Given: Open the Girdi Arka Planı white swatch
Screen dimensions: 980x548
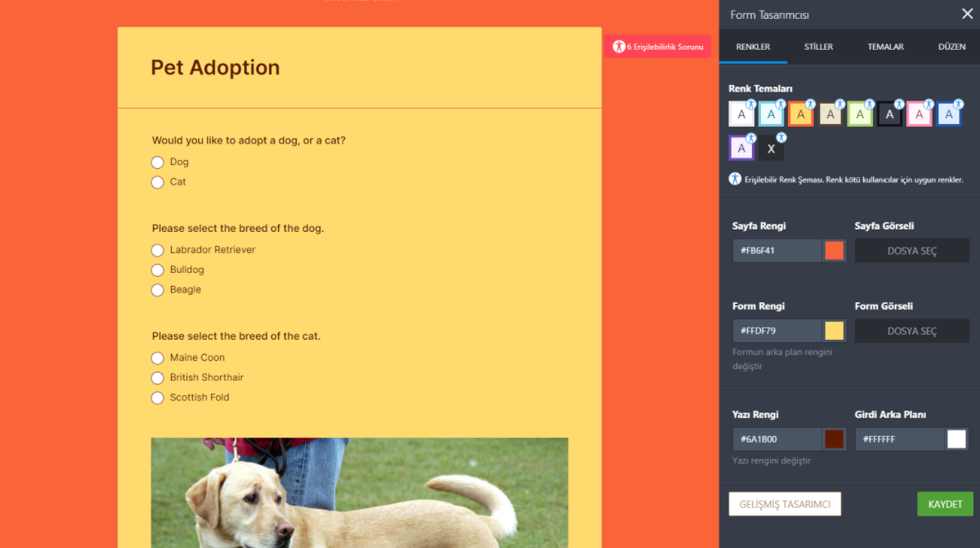Looking at the screenshot, I should (x=956, y=439).
